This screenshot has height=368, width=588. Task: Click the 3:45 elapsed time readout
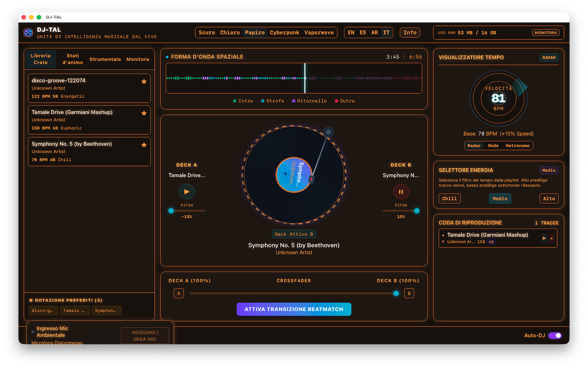point(393,57)
